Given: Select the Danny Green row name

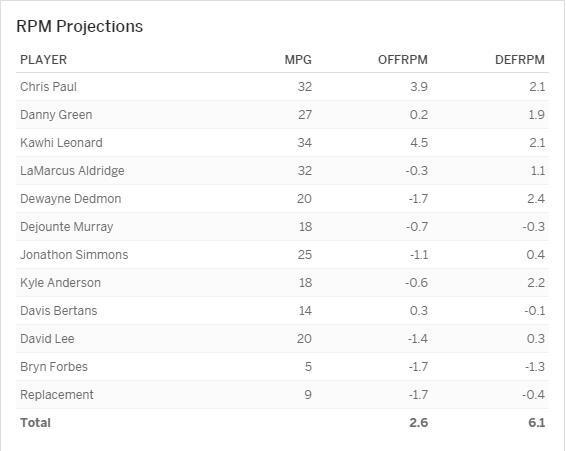Looking at the screenshot, I should (56, 115).
